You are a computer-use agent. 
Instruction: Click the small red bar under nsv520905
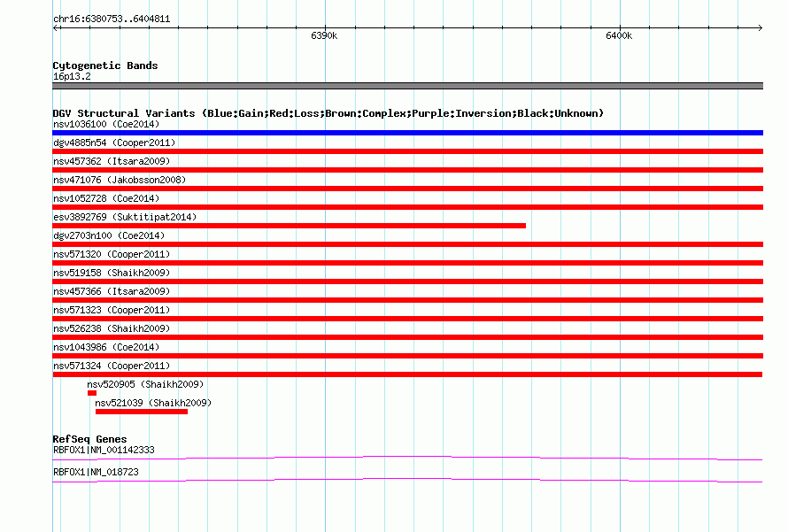point(91,393)
